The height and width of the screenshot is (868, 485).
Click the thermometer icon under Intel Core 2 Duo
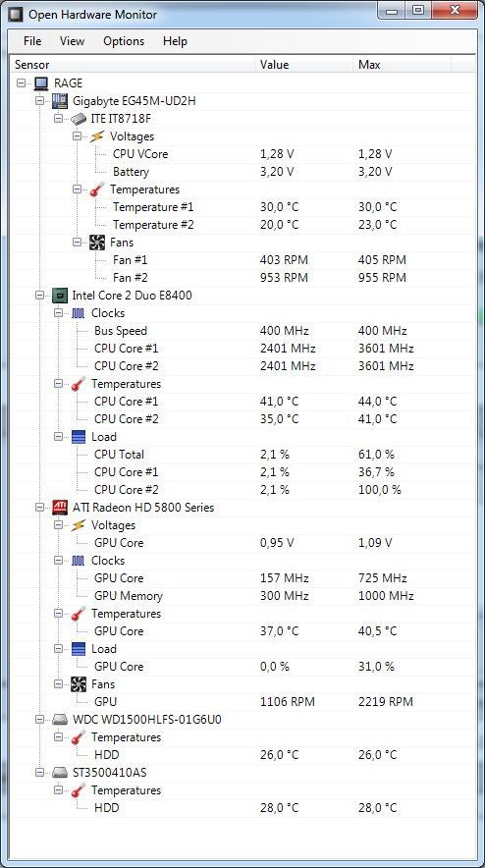(x=79, y=384)
